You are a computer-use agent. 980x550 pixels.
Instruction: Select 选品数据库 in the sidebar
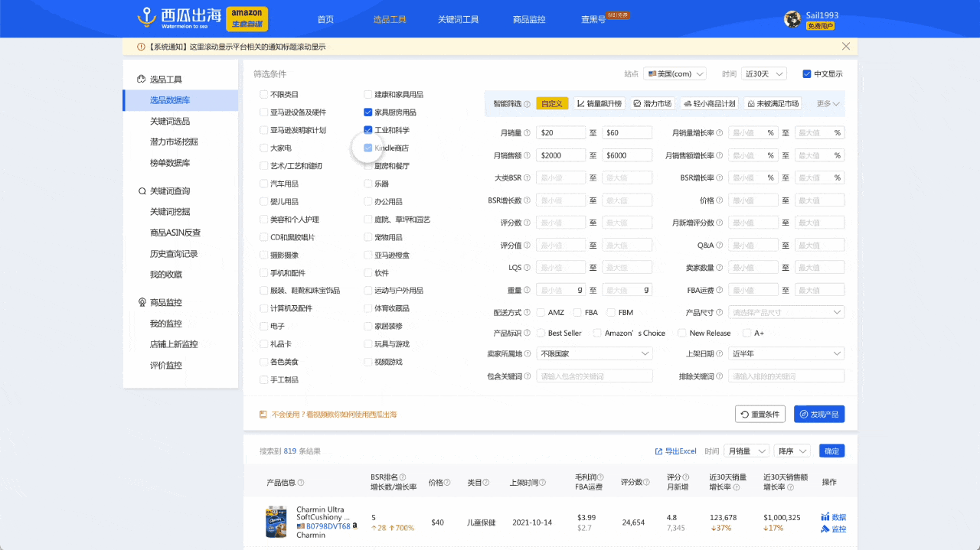(x=181, y=100)
